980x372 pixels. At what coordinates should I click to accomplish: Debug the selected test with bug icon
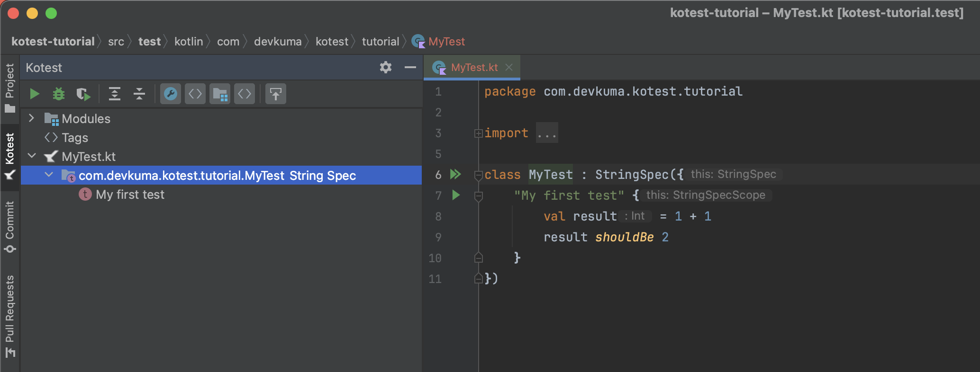[x=59, y=94]
